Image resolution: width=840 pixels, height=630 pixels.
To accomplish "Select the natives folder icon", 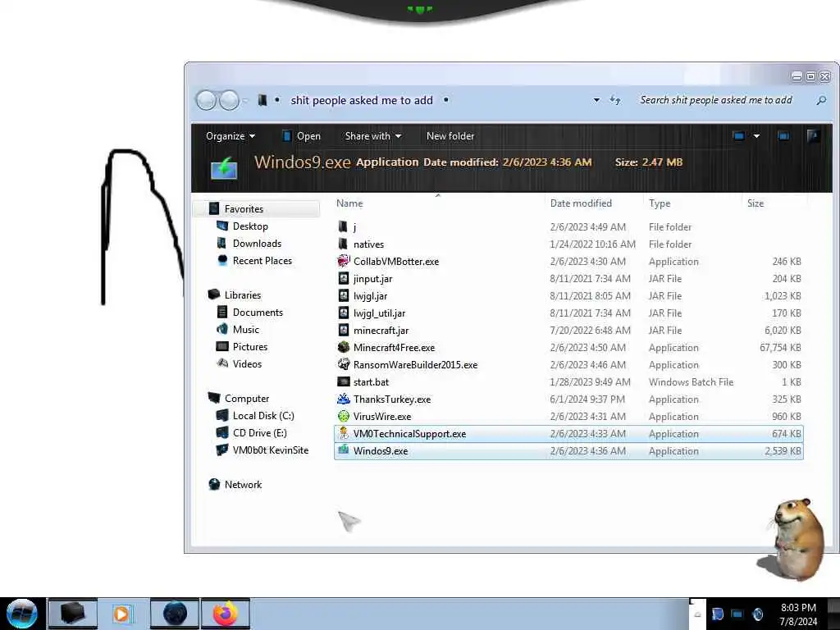I will click(x=343, y=244).
